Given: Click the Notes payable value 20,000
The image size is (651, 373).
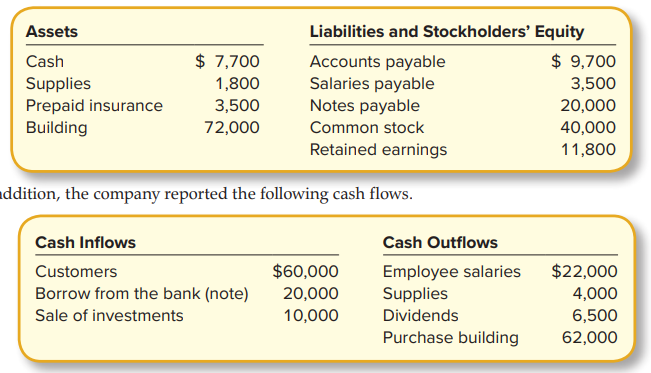Looking at the screenshot, I should click(x=588, y=106).
